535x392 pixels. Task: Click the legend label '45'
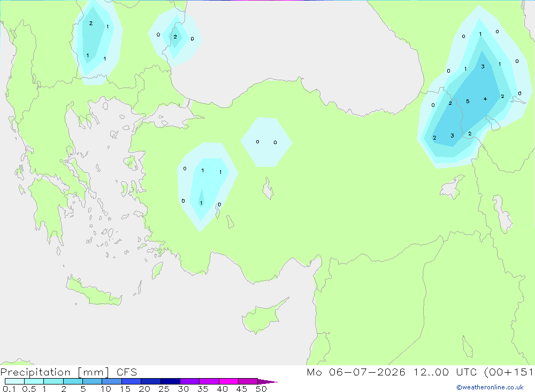coord(242,389)
